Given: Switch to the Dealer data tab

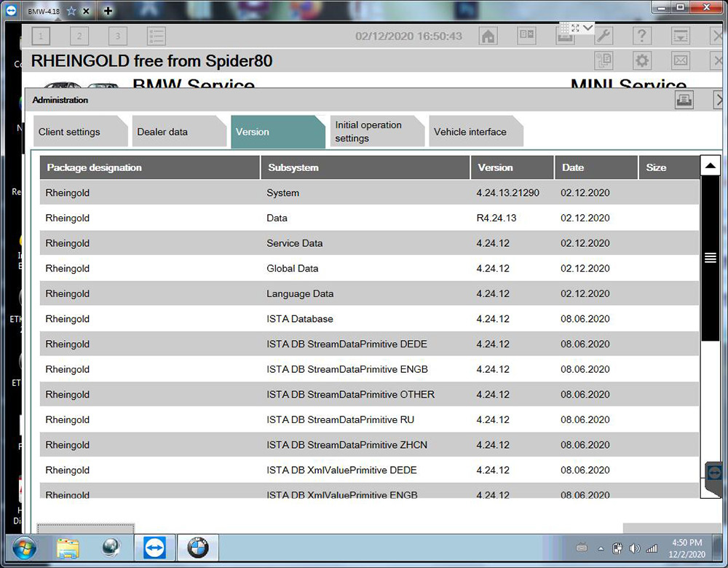Looking at the screenshot, I should point(166,132).
